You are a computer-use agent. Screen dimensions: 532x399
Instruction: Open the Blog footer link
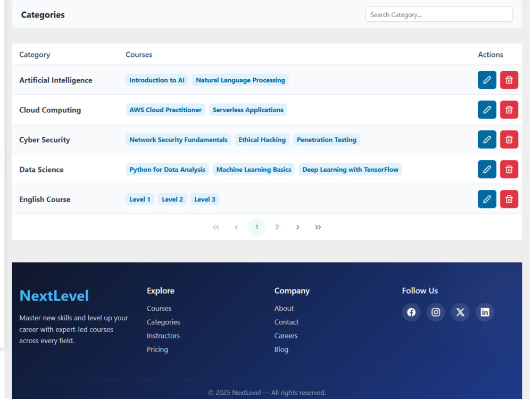point(281,350)
